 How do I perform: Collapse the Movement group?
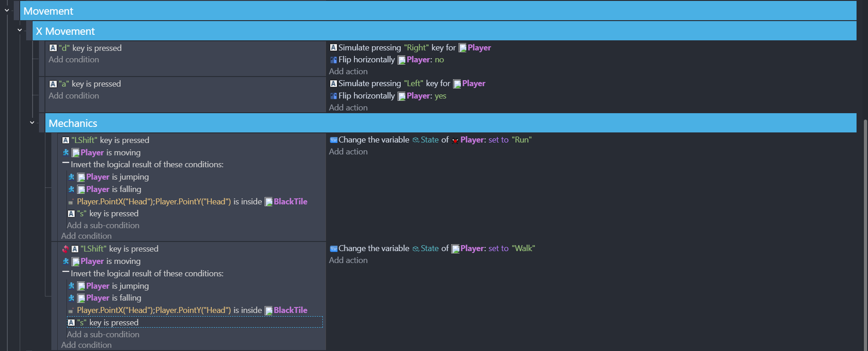coord(7,11)
